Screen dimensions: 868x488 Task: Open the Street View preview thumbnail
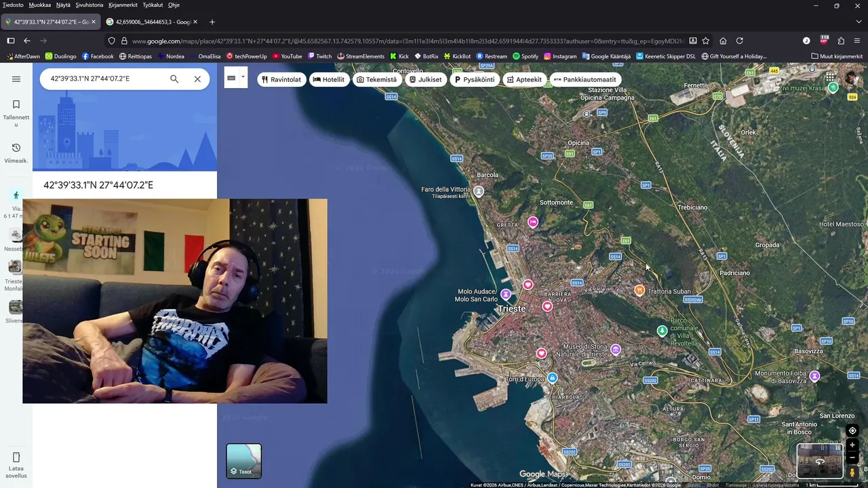[820, 461]
